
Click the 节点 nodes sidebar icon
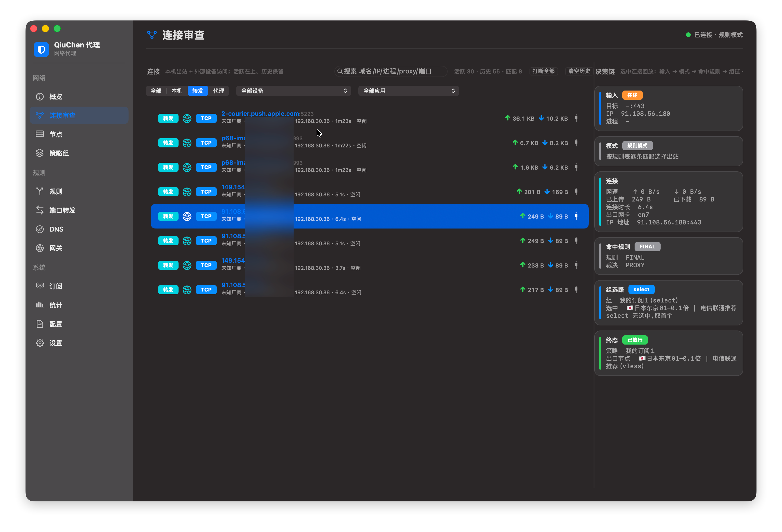(x=40, y=134)
